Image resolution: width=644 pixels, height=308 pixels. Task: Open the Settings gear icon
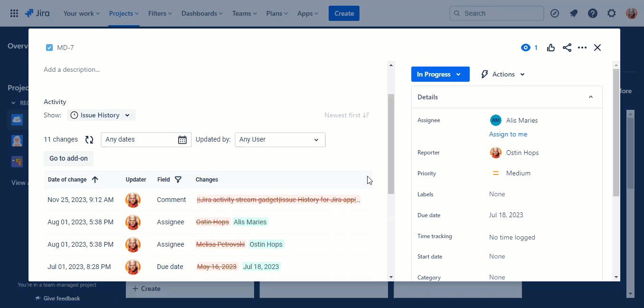pyautogui.click(x=612, y=13)
